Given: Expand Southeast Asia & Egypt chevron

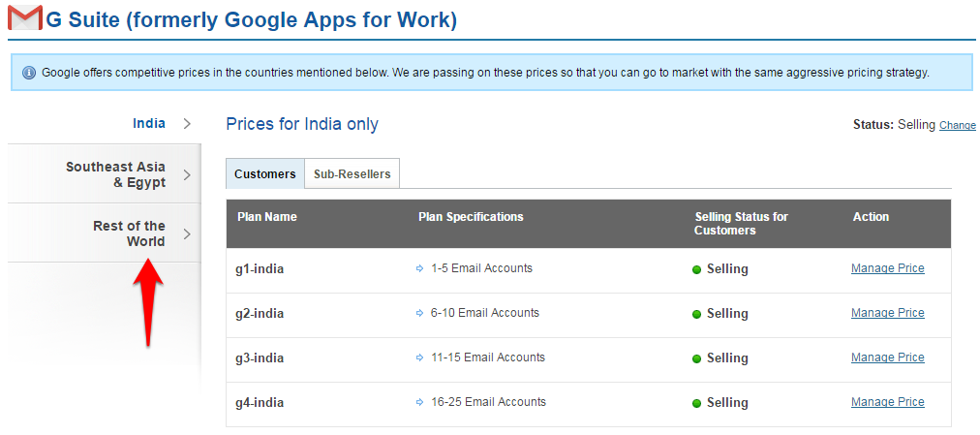Looking at the screenshot, I should pyautogui.click(x=187, y=174).
